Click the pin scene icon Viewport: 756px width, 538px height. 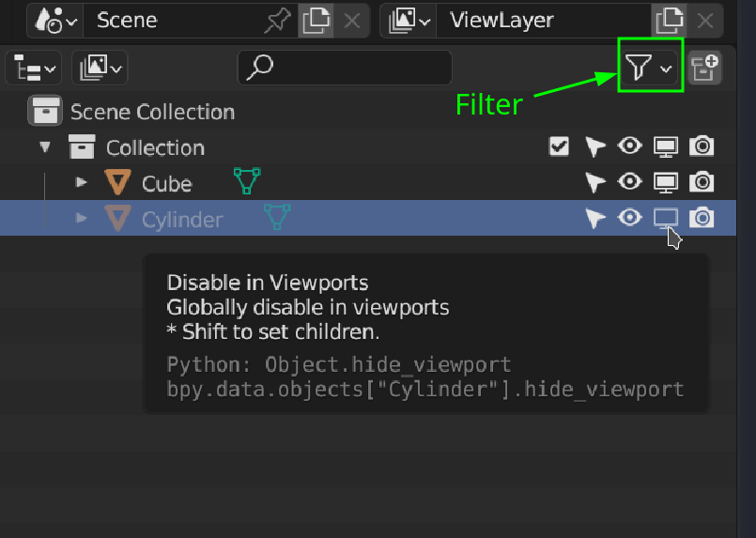(x=277, y=20)
